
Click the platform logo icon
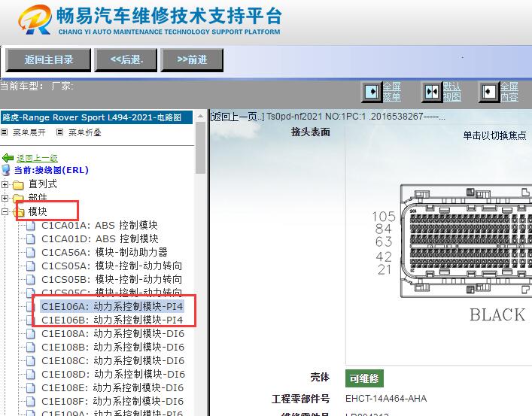click(x=35, y=20)
